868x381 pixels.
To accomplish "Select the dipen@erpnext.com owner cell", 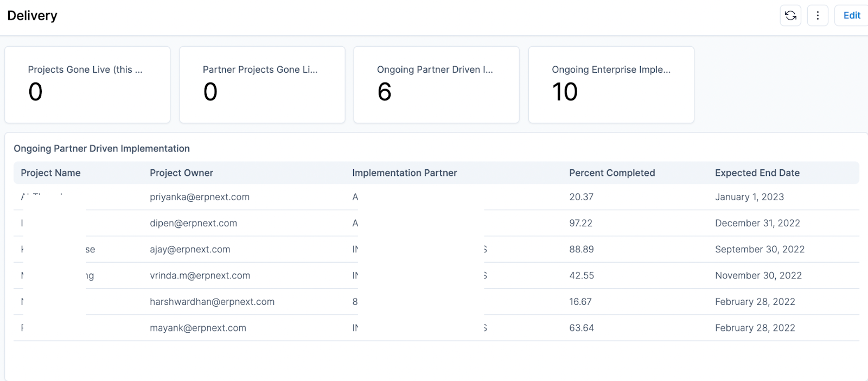I will tap(193, 223).
